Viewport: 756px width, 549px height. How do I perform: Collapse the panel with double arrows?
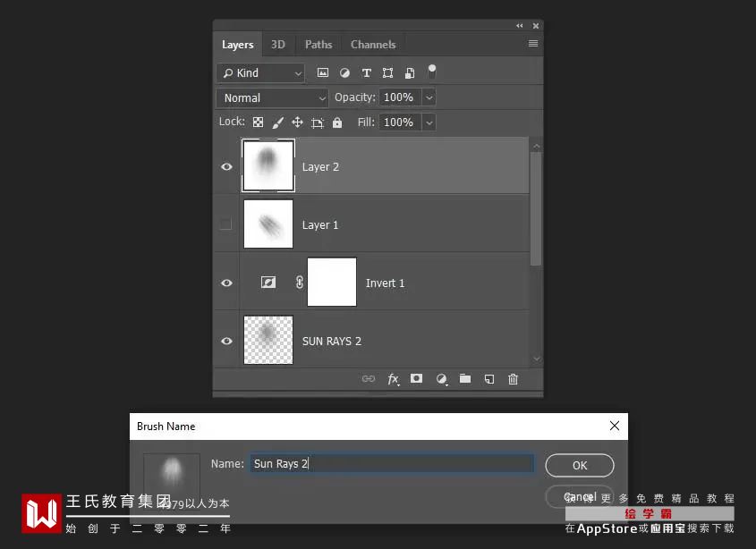pos(519,26)
